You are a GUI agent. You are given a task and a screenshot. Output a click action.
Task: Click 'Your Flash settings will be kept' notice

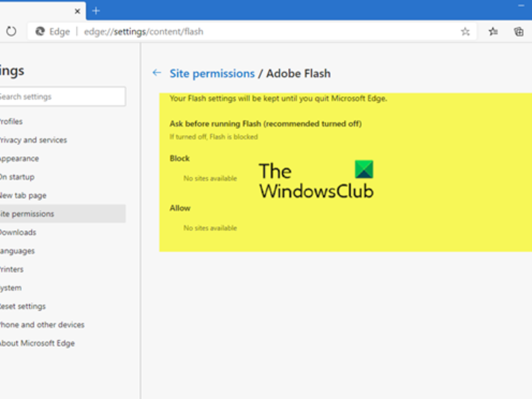pos(278,98)
